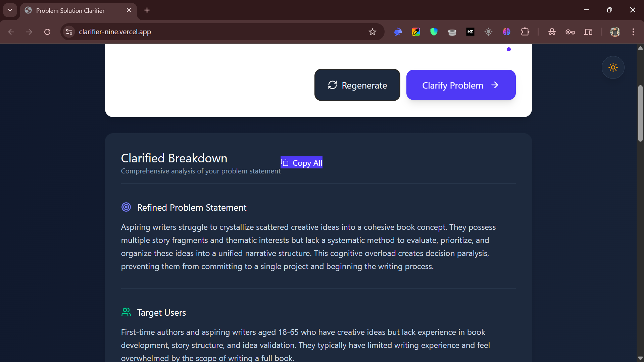644x362 pixels.
Task: Open the gray crosshair target extension
Action: [x=488, y=32]
